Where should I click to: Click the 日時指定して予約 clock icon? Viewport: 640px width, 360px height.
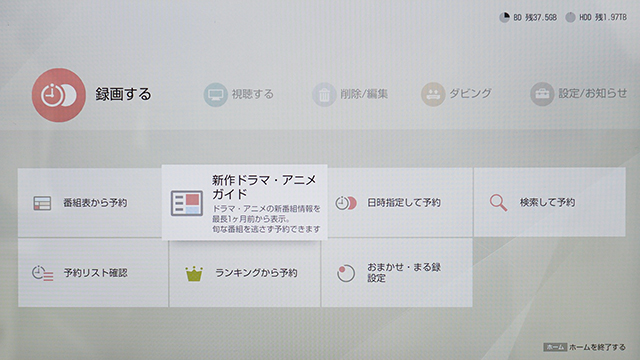[346, 203]
